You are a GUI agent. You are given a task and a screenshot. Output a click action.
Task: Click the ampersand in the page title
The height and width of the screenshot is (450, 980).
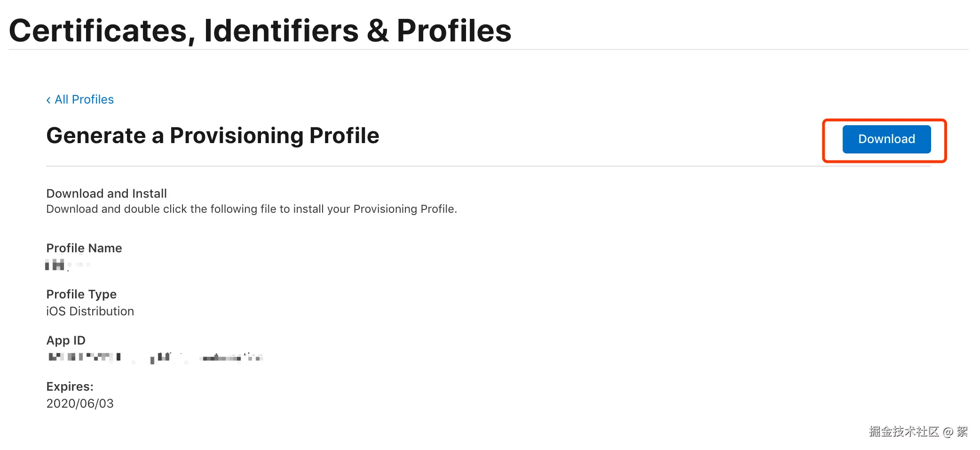click(x=377, y=31)
